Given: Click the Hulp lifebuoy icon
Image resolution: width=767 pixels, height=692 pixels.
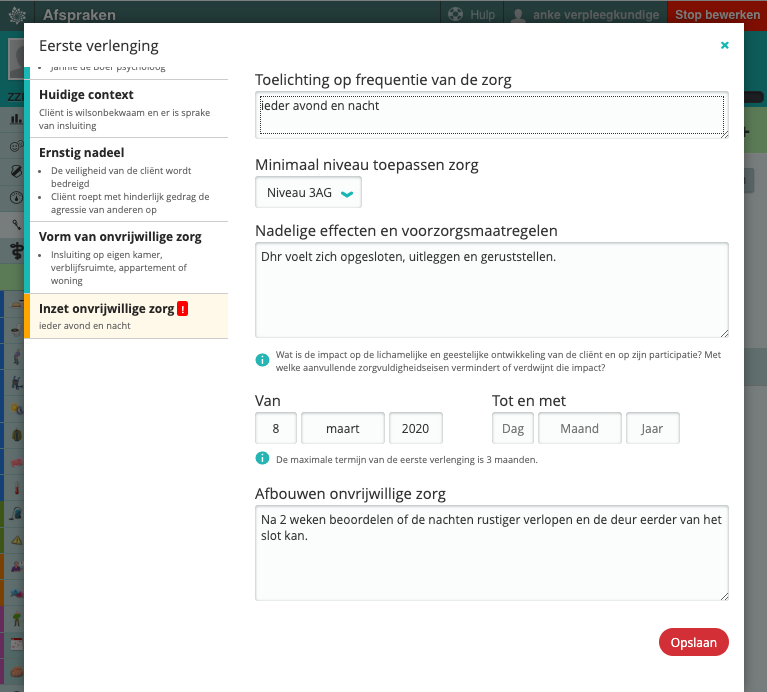Looking at the screenshot, I should [456, 15].
